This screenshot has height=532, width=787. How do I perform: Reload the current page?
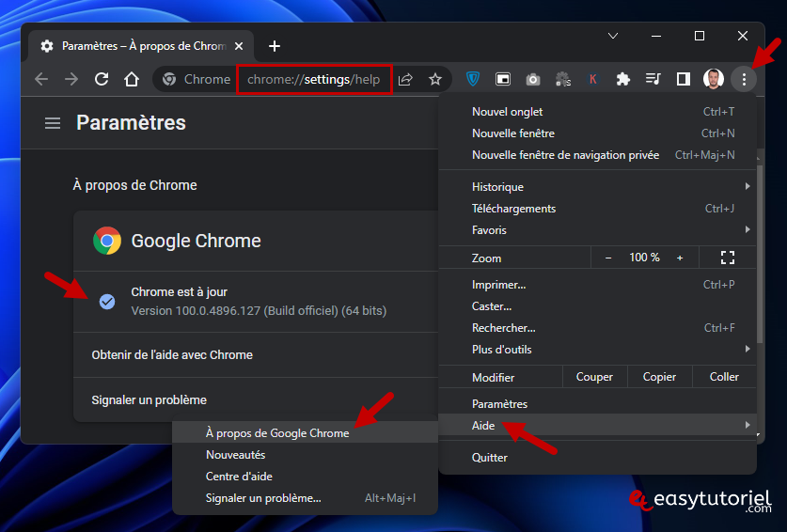coord(102,79)
